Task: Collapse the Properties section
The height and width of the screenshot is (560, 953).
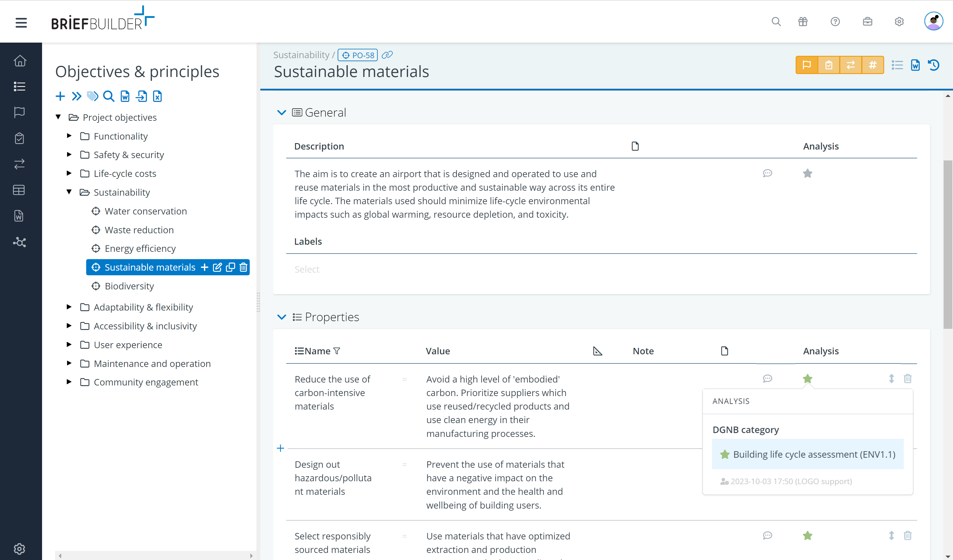Action: coord(281,317)
